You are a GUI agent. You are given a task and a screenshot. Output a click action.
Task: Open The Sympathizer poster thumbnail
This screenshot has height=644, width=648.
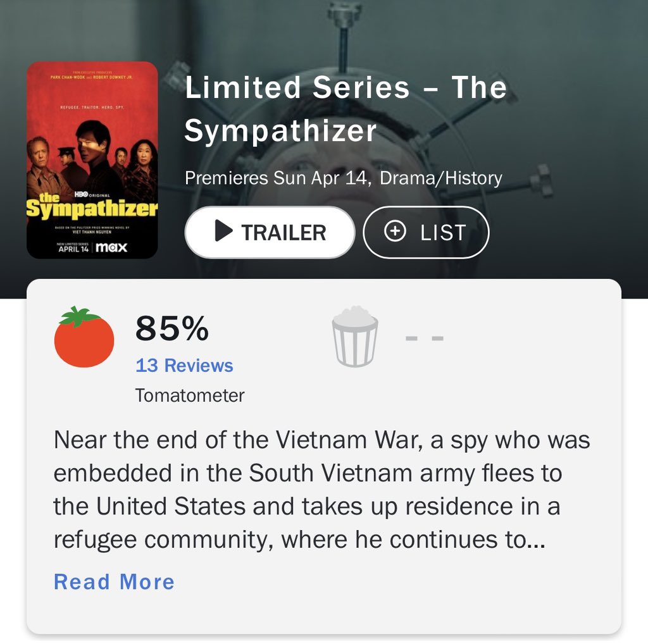tap(92, 160)
